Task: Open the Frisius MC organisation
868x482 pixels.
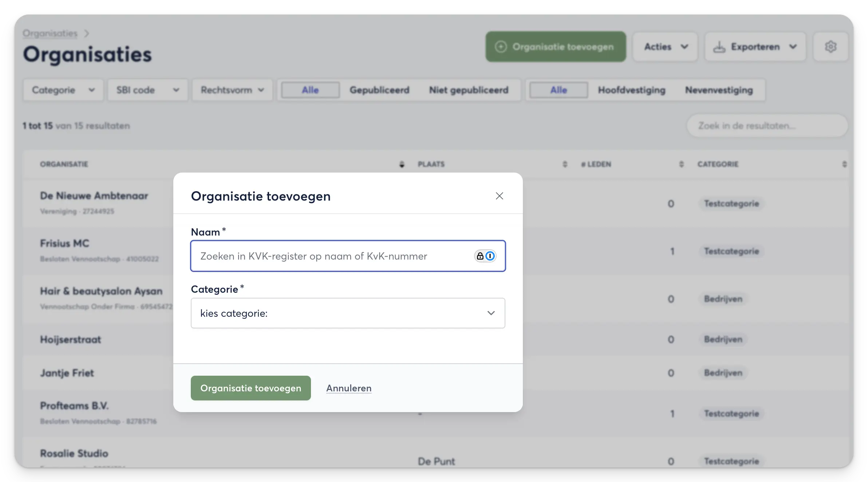Action: pos(64,243)
